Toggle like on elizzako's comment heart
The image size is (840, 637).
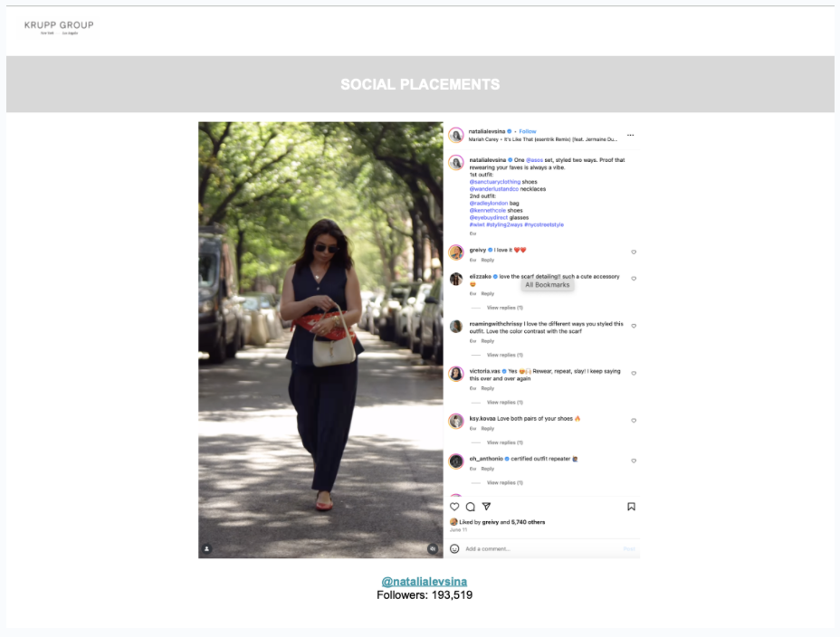click(635, 278)
